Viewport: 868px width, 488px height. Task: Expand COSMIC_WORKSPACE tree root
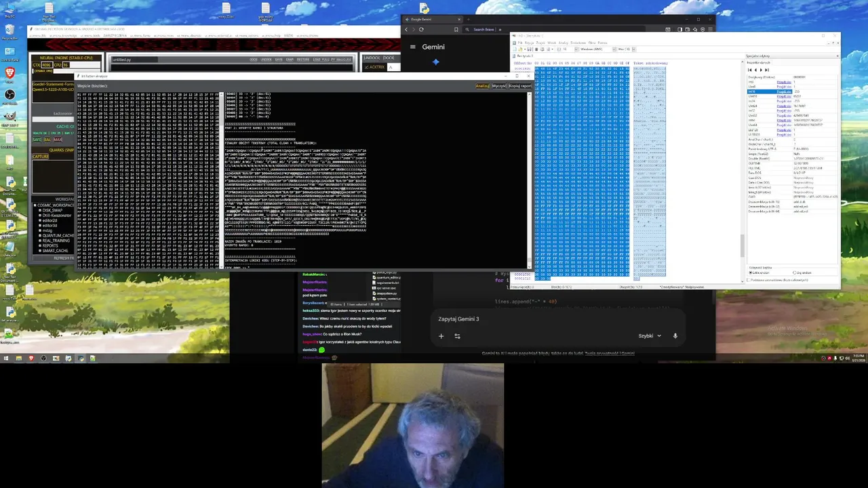click(35, 205)
